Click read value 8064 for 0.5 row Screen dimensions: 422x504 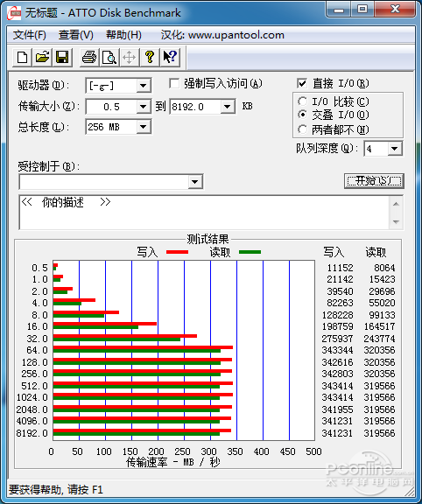(x=384, y=268)
